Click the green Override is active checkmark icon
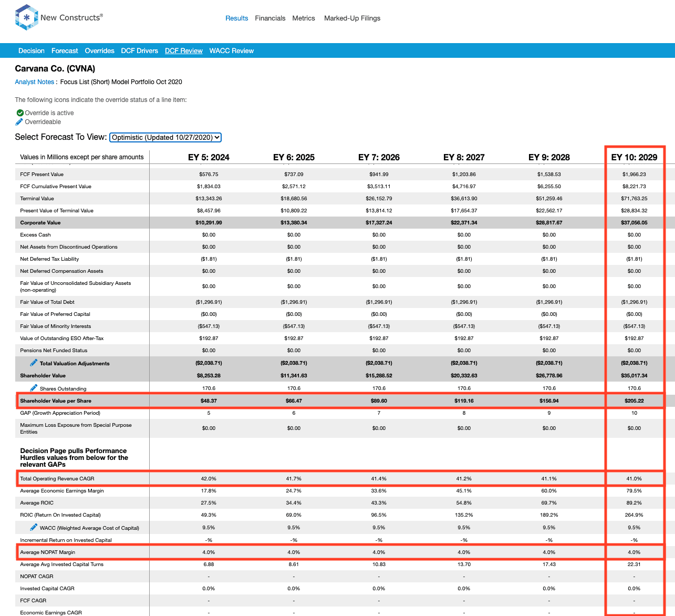Viewport: 675px width, 616px height. [20, 112]
